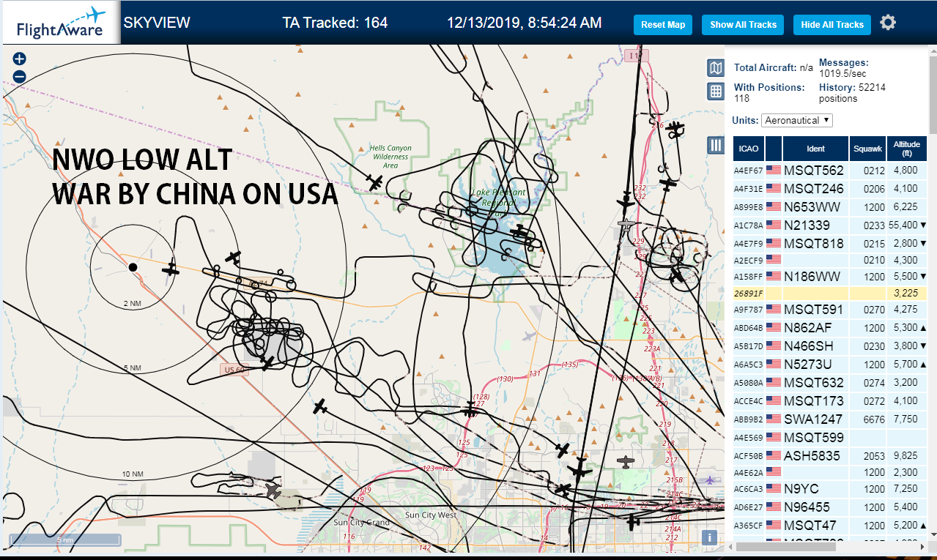
Task: Select the N21339 aircraft row
Action: click(831, 225)
